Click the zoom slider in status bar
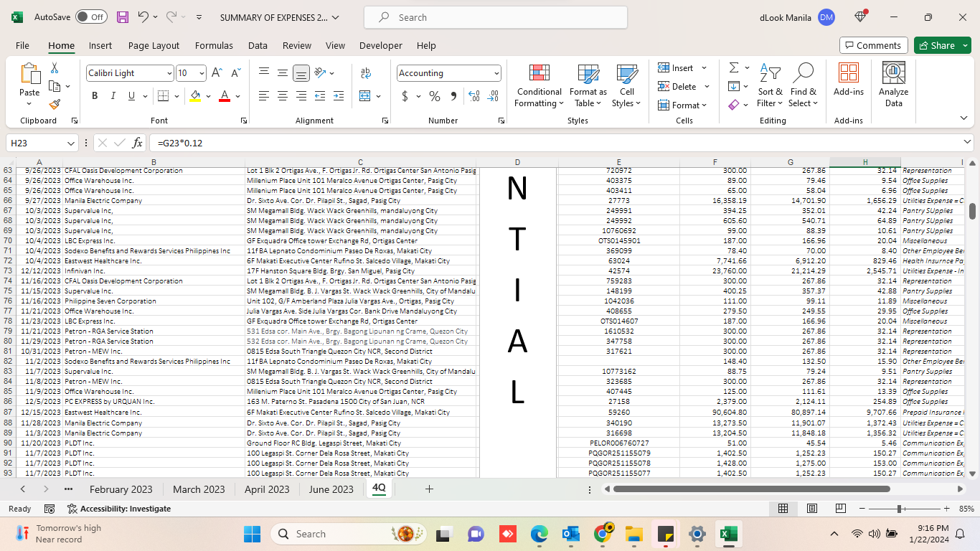This screenshot has width=980, height=551. (x=900, y=509)
